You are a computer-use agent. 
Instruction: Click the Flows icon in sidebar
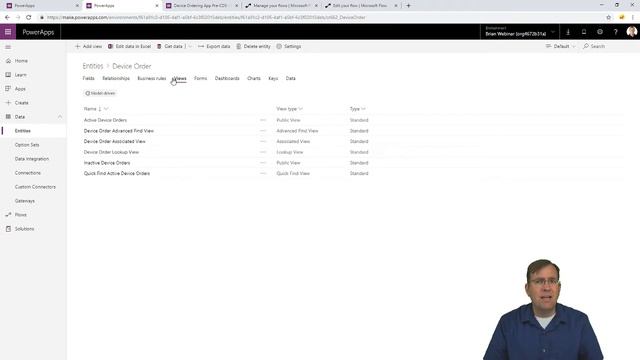point(8,215)
